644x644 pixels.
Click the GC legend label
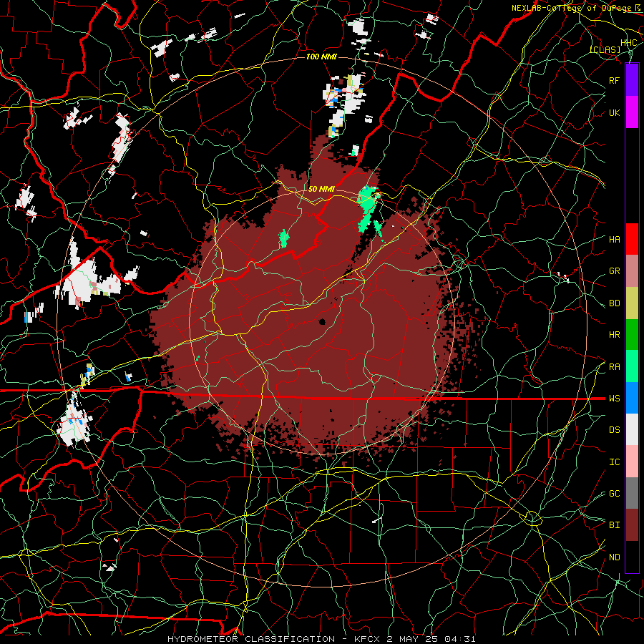(x=614, y=494)
